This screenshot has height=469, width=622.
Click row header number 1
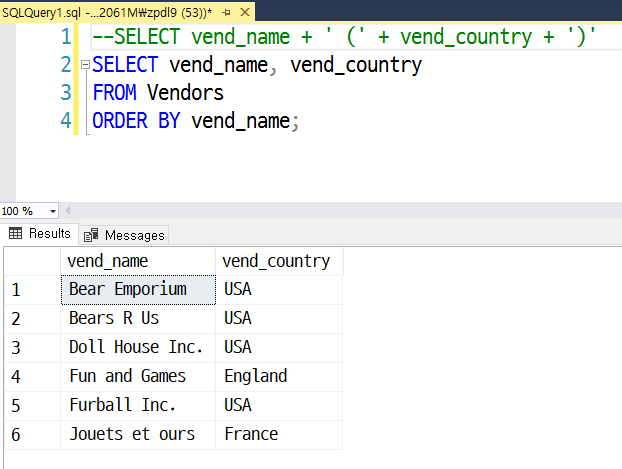tap(33, 290)
